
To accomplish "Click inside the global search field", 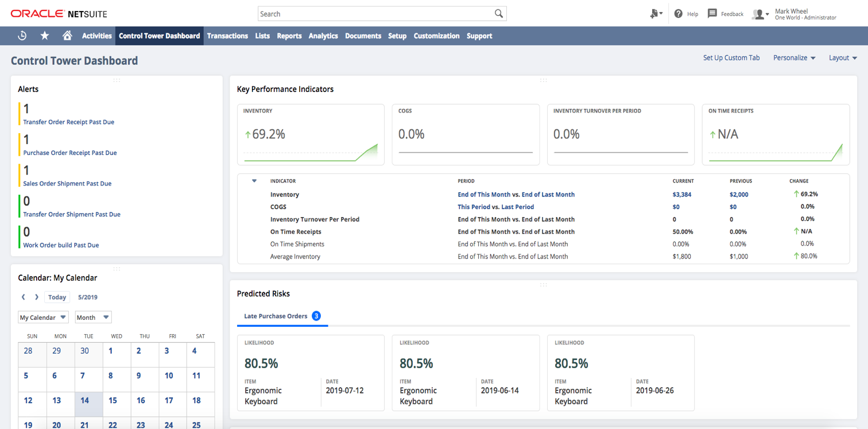I will click(x=373, y=13).
